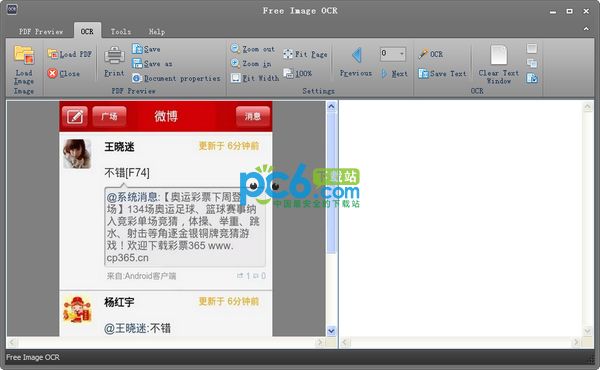Click the name 王晓迷
Screen dimensions: 600x370
click(119, 147)
